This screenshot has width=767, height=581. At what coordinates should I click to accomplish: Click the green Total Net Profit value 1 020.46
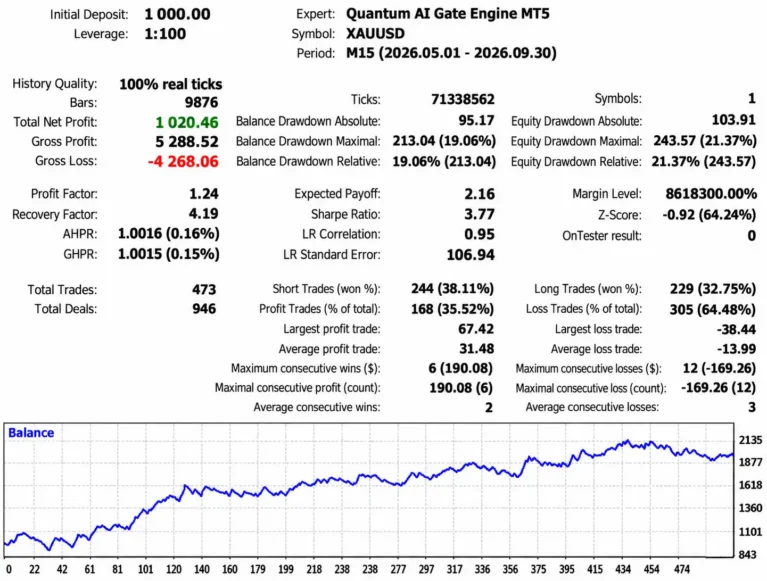coord(187,122)
